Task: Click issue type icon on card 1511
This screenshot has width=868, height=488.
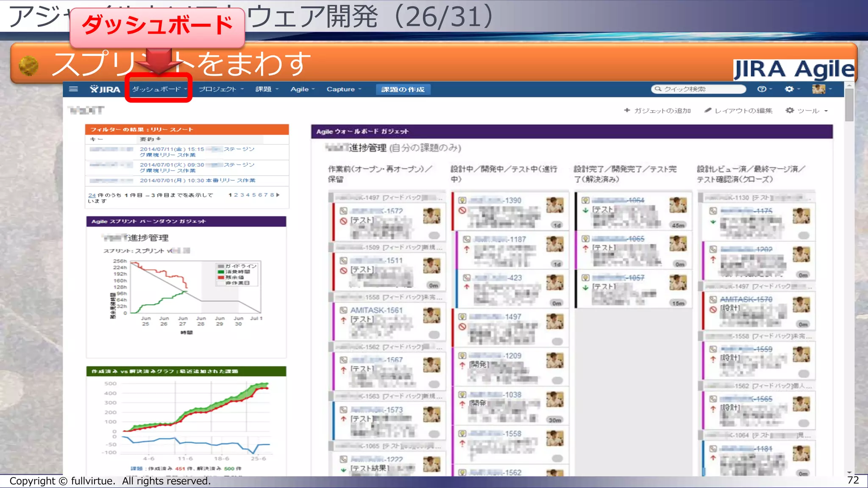Action: click(344, 261)
